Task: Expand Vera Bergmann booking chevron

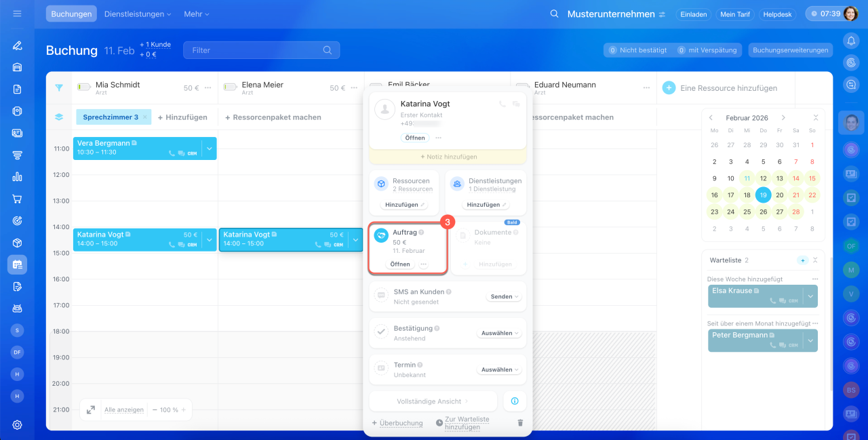Action: [x=209, y=148]
